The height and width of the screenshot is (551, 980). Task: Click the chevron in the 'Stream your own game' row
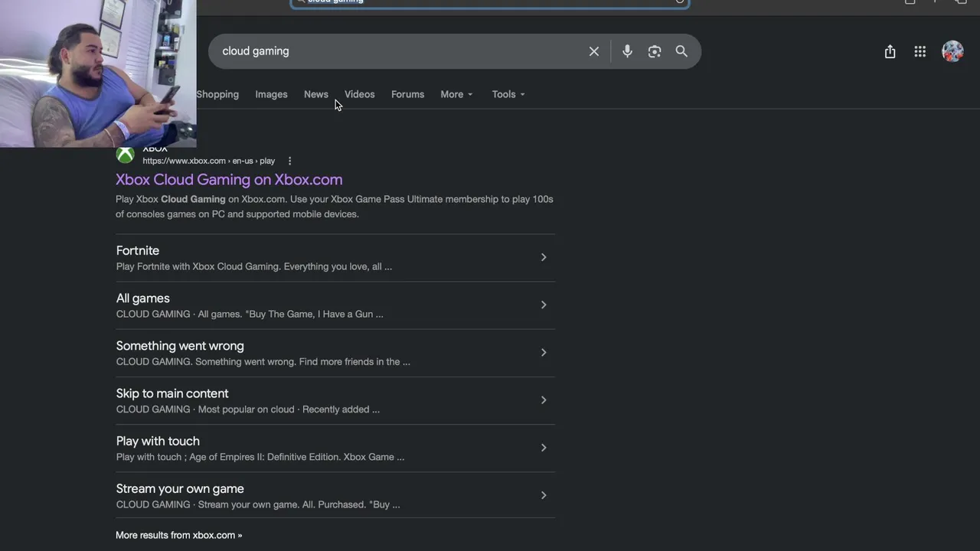(x=544, y=495)
